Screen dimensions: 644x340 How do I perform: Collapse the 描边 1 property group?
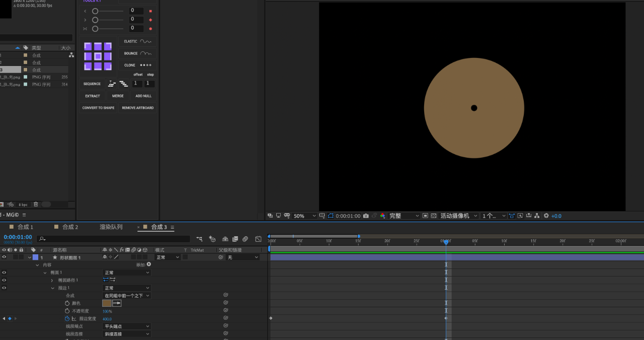[52, 288]
